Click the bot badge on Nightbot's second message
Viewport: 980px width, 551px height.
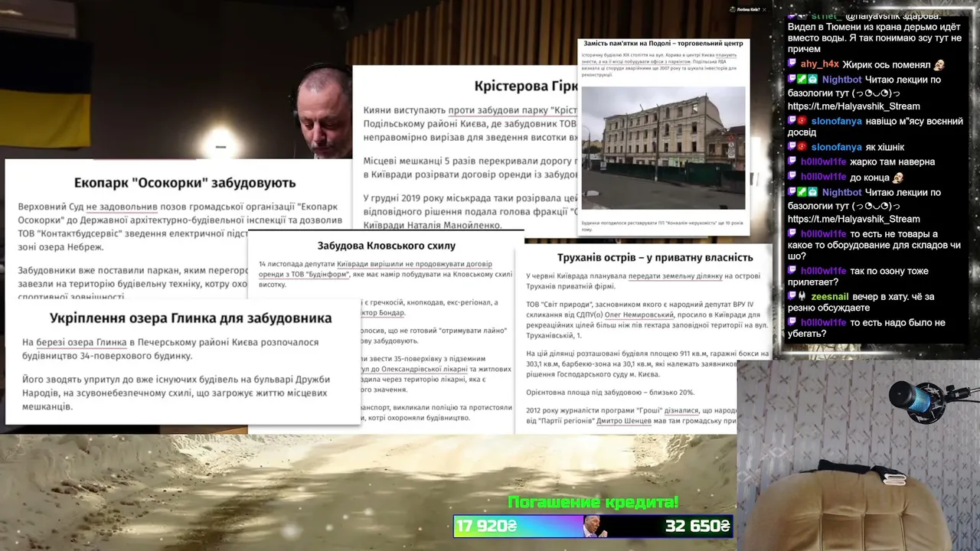[x=812, y=192]
